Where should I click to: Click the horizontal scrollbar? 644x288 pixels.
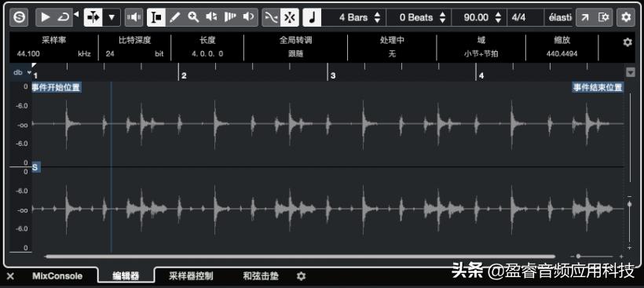(x=300, y=257)
